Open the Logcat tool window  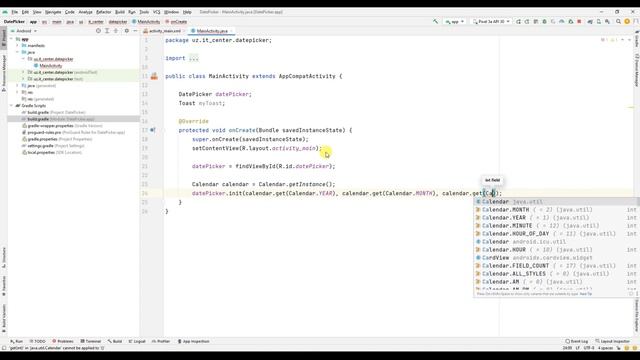(137, 341)
